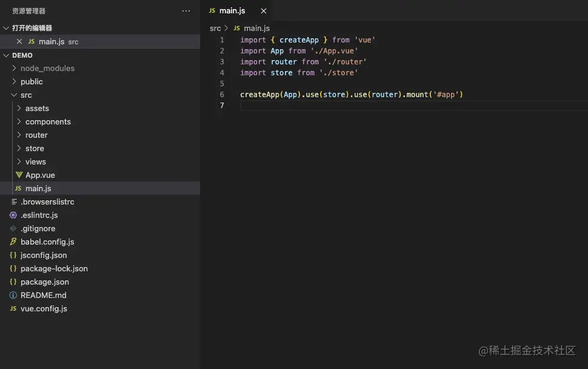This screenshot has height=369, width=588.
Task: Click the JS icon of vue.config.js
Action: [13, 308]
